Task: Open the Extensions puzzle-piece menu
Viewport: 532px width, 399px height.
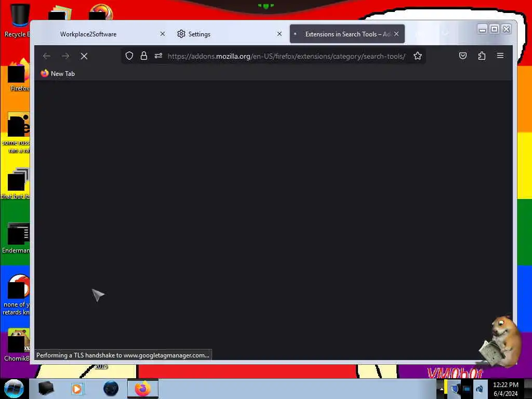Action: (482, 56)
